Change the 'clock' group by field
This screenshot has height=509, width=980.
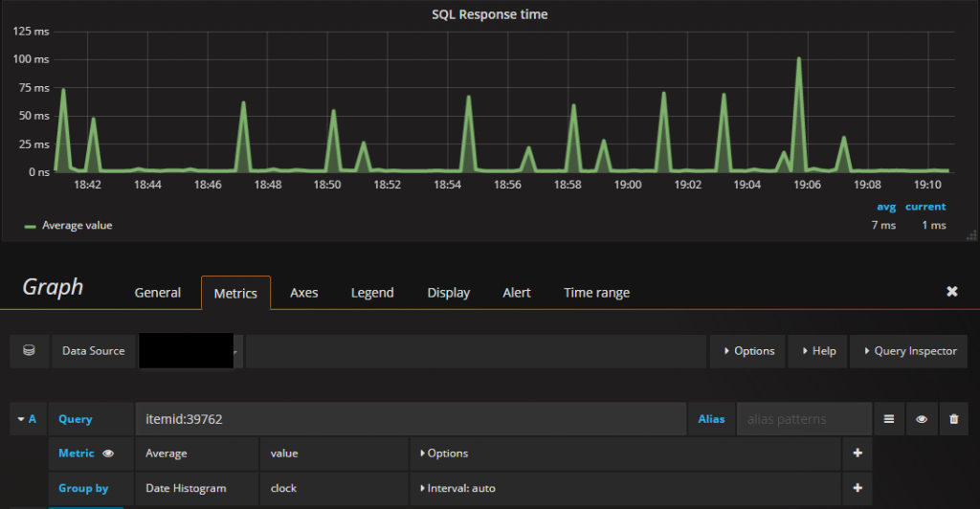(x=334, y=488)
